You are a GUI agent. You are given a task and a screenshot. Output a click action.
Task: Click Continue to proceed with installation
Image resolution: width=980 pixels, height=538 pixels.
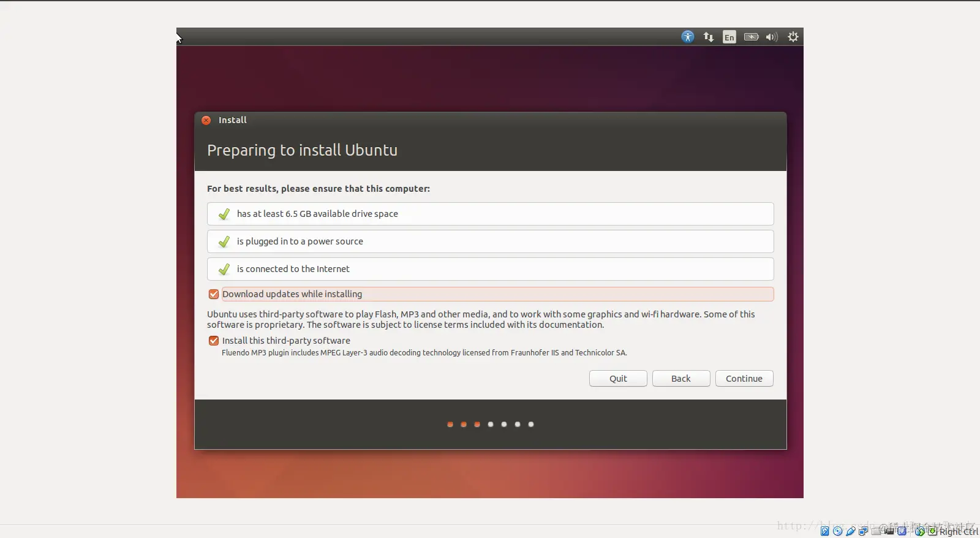tap(744, 379)
